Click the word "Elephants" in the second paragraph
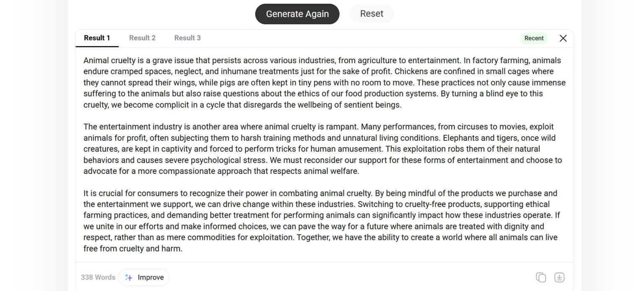 460,138
